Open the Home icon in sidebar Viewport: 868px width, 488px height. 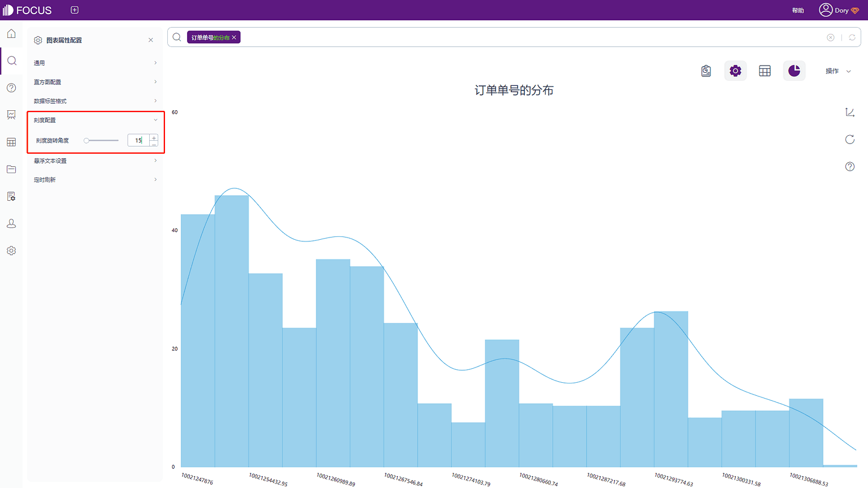[11, 34]
